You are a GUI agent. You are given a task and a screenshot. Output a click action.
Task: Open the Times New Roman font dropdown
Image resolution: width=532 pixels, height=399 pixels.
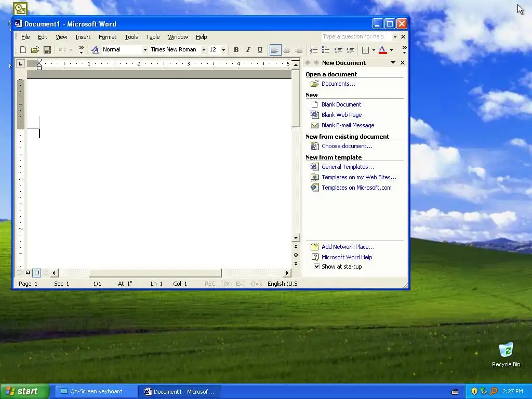point(204,50)
